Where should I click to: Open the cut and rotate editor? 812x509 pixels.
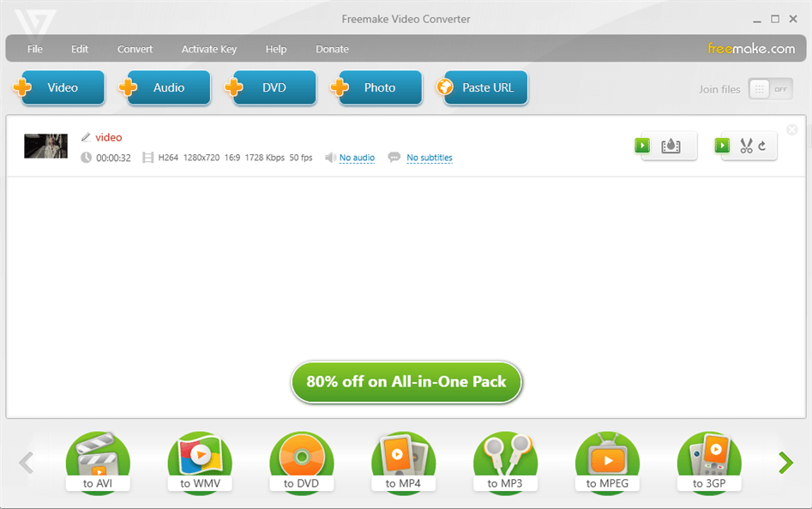(746, 146)
